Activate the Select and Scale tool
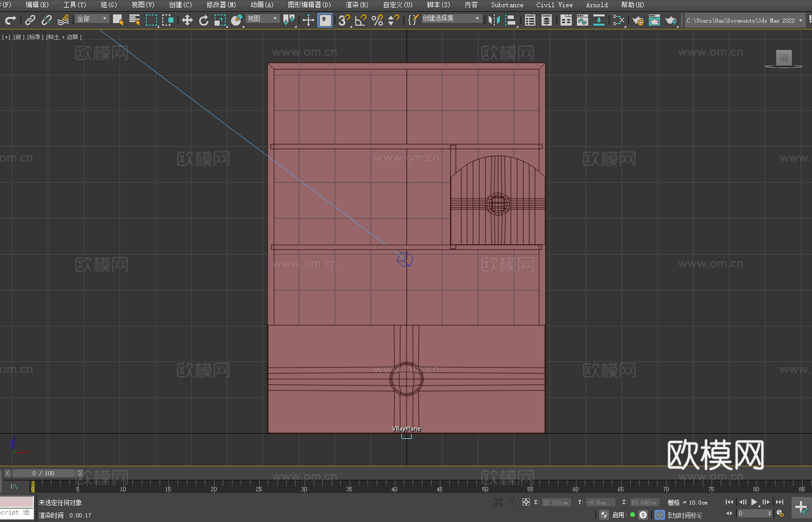 pos(220,20)
